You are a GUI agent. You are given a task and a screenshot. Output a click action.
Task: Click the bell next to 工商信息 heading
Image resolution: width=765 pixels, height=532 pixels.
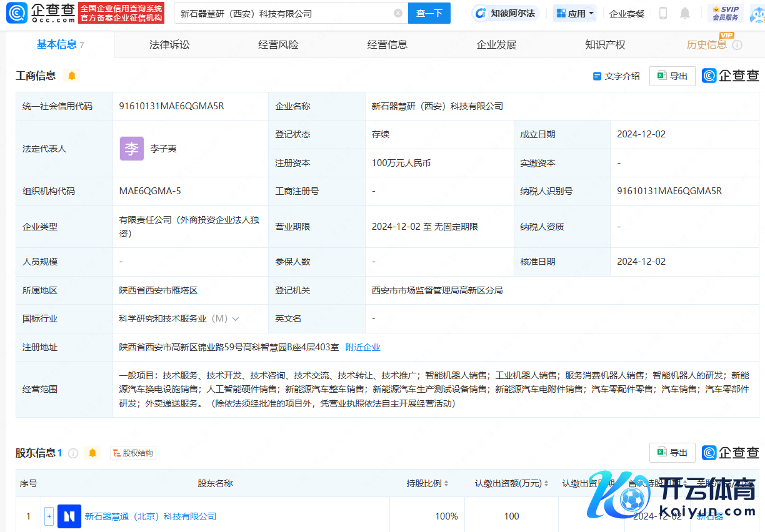72,76
